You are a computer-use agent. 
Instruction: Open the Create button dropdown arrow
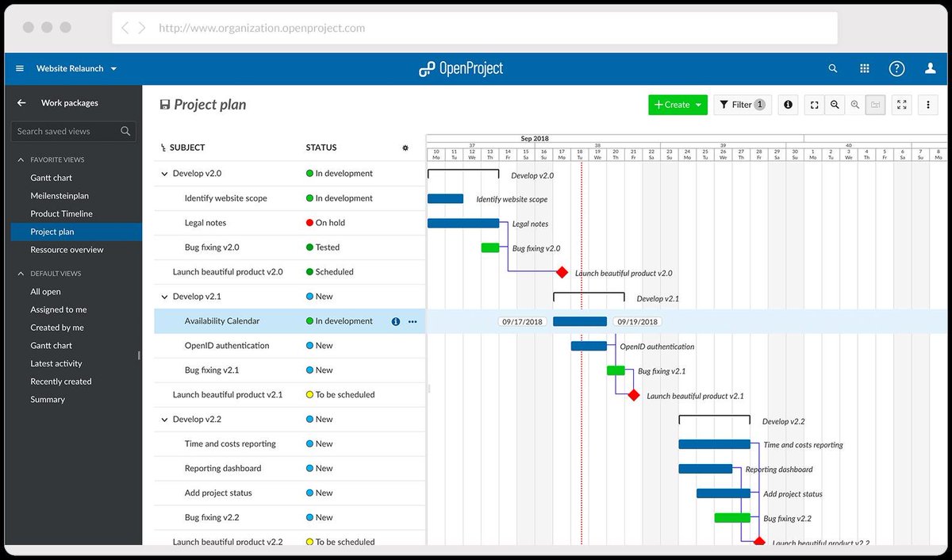tap(699, 105)
